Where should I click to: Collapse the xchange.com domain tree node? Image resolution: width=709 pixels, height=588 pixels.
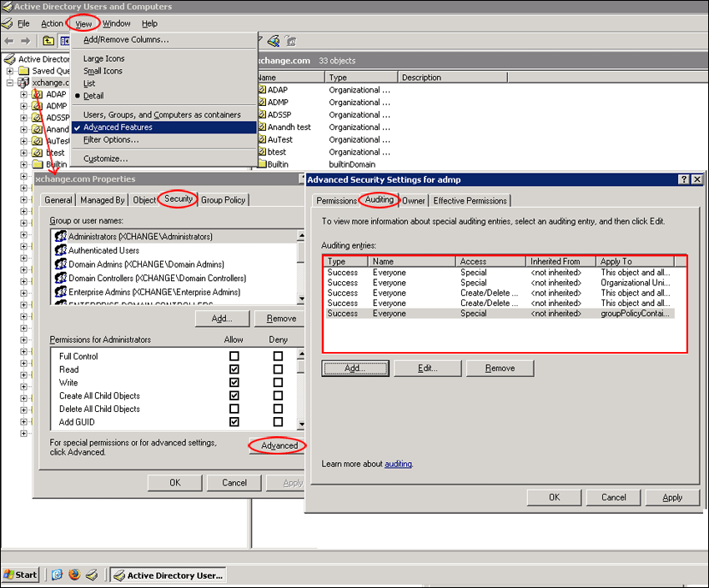click(10, 83)
